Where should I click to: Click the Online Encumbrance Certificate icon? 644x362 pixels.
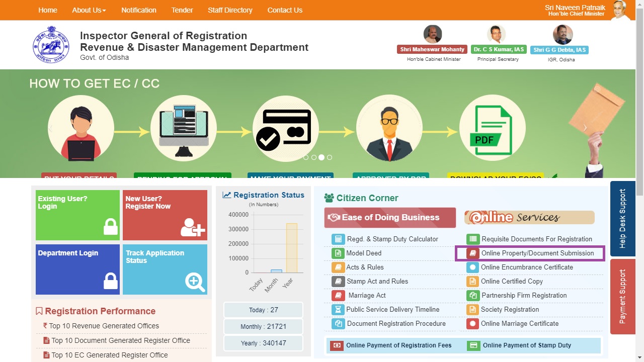click(472, 267)
